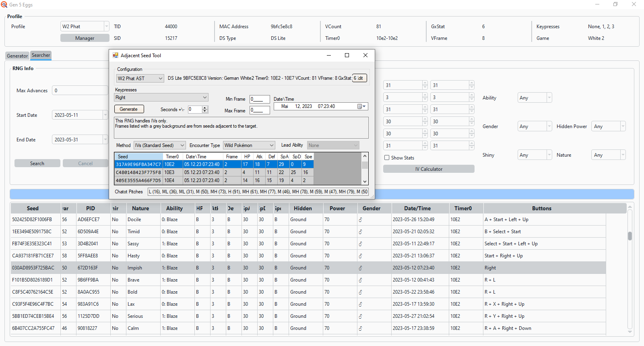Click the scroll down arrow in seed list
The height and width of the screenshot is (346, 644).
point(365,182)
